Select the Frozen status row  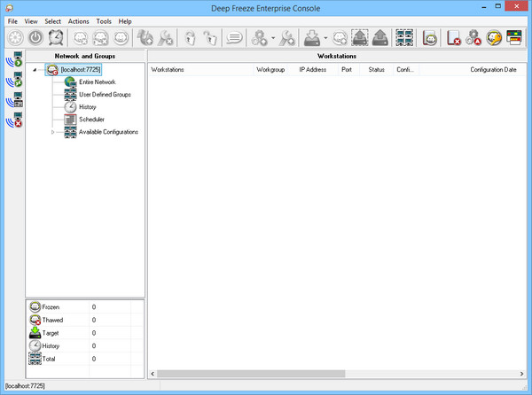[x=50, y=306]
